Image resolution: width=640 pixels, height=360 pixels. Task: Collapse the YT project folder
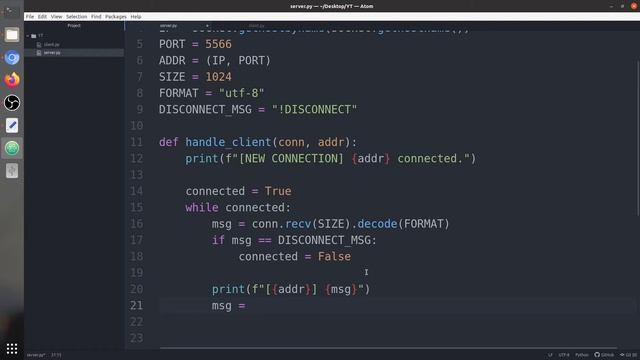pyautogui.click(x=28, y=36)
